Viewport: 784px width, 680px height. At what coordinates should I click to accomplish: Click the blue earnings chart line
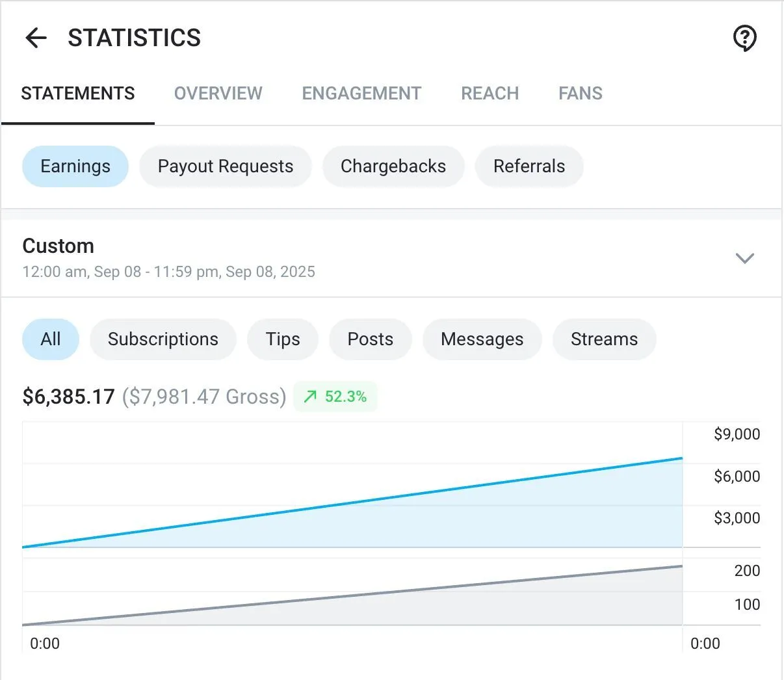click(x=351, y=503)
